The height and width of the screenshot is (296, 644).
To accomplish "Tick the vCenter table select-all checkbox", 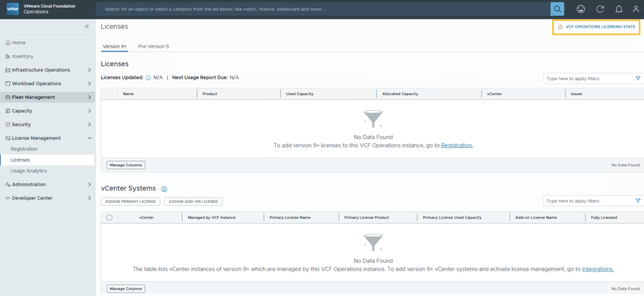I will click(x=109, y=217).
